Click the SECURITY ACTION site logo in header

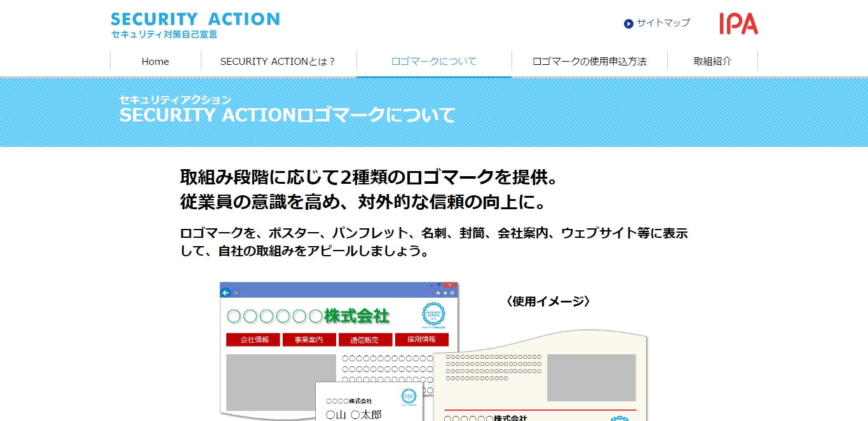[195, 25]
